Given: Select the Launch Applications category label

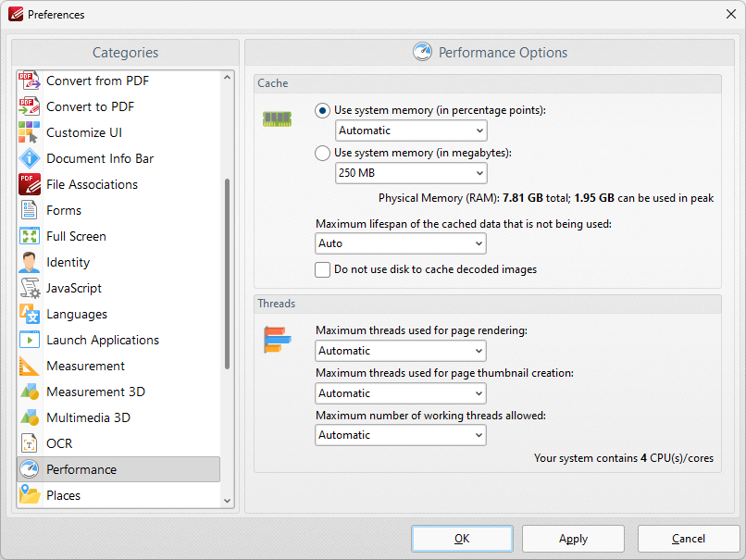Looking at the screenshot, I should [103, 341].
